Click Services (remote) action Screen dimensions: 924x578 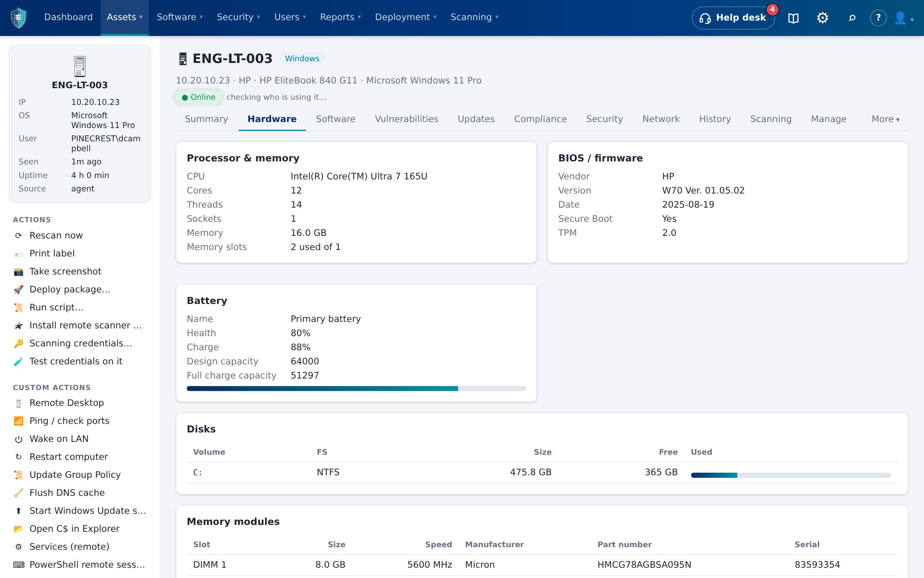coord(80,547)
